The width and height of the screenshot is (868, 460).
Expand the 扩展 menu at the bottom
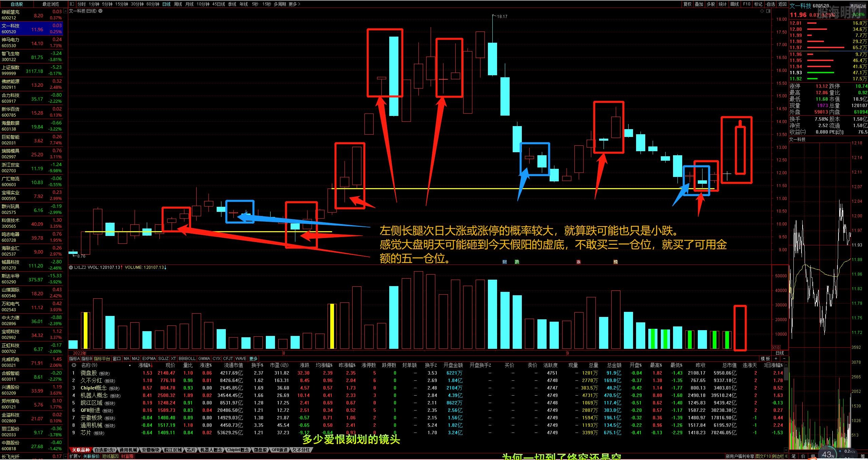coord(75,456)
